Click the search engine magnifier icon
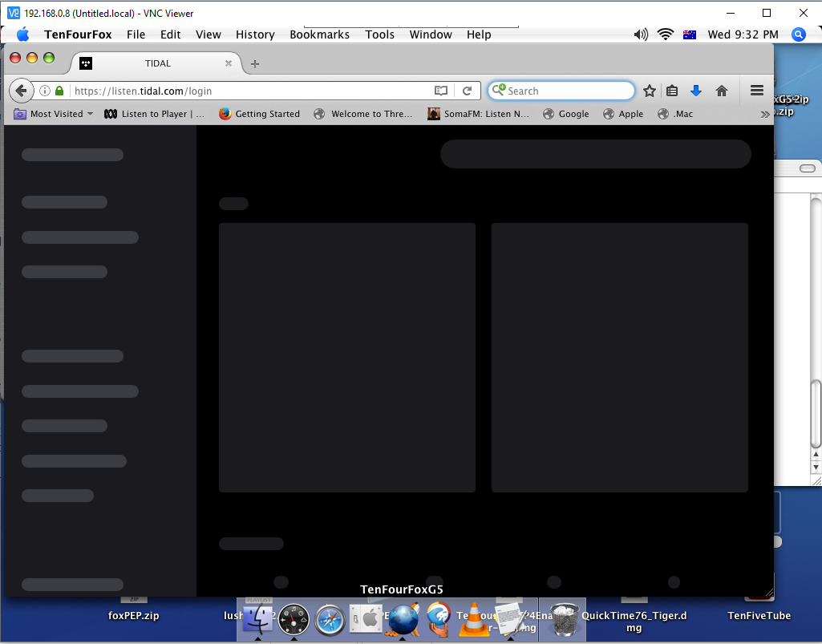 click(499, 90)
